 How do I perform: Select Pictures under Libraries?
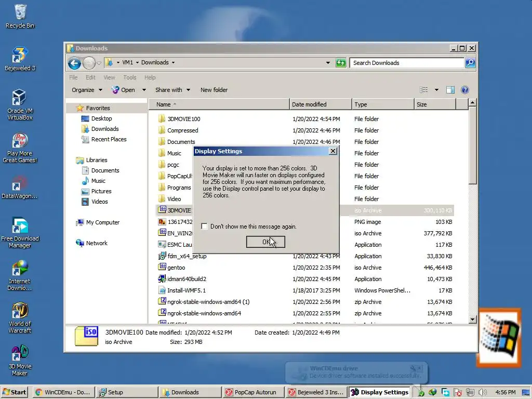coord(97,191)
